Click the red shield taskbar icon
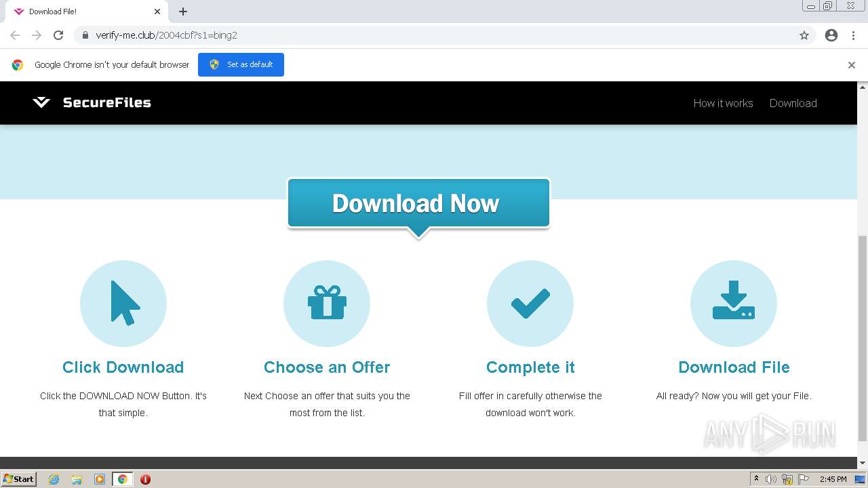The image size is (868, 488). [145, 479]
